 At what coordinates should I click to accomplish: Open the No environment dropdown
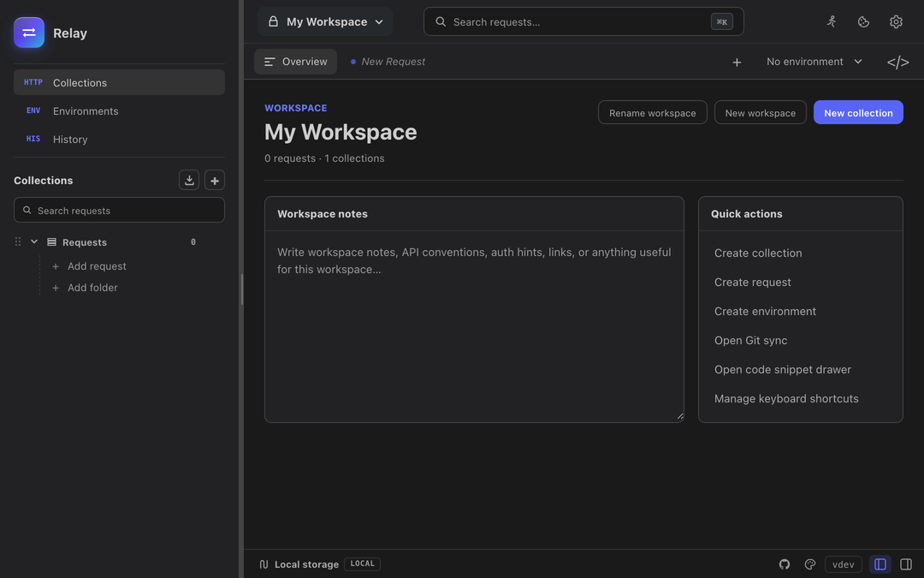click(x=814, y=62)
